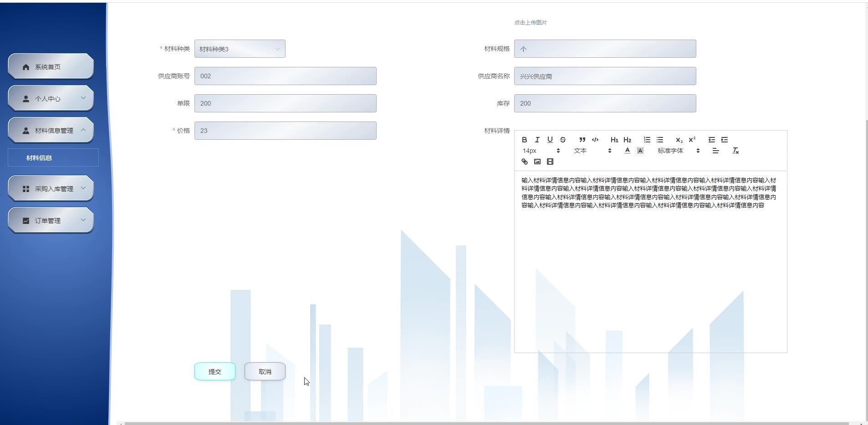The height and width of the screenshot is (425, 868).
Task: Focus the 单限 input field
Action: coord(286,103)
